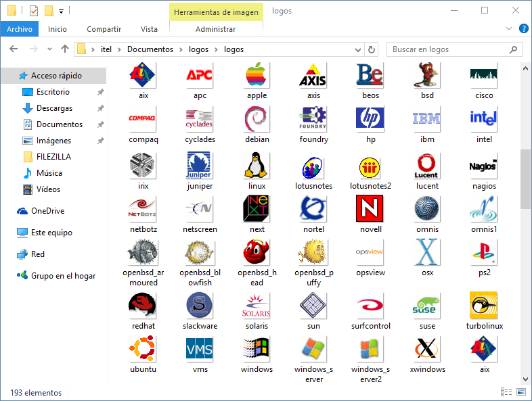
Task: Open Quick Access toolbar customize dropdown
Action: (62, 11)
